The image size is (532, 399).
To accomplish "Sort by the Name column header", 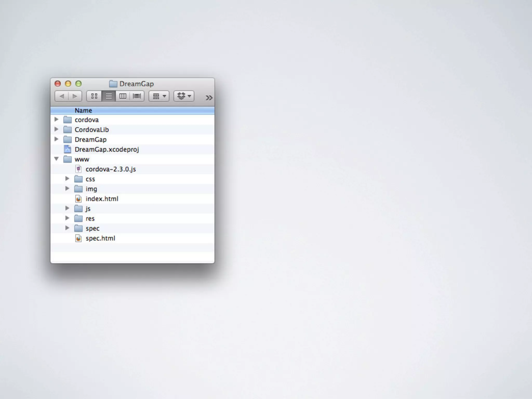I will (x=83, y=110).
